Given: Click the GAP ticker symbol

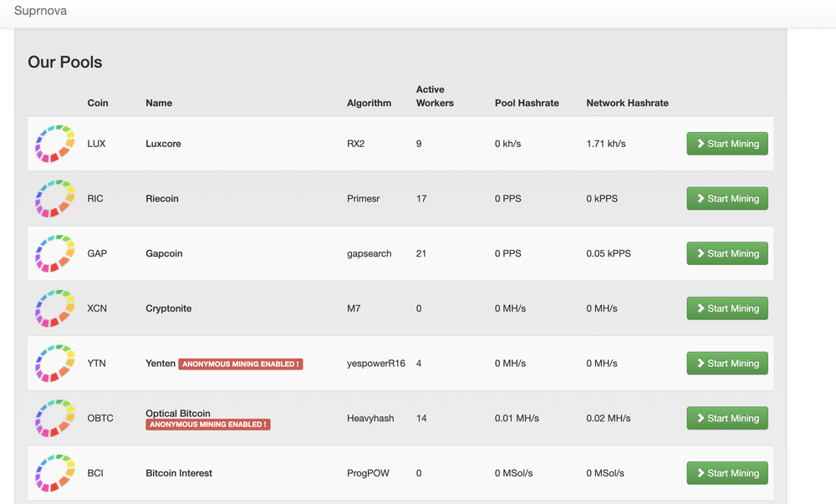Looking at the screenshot, I should coord(97,253).
